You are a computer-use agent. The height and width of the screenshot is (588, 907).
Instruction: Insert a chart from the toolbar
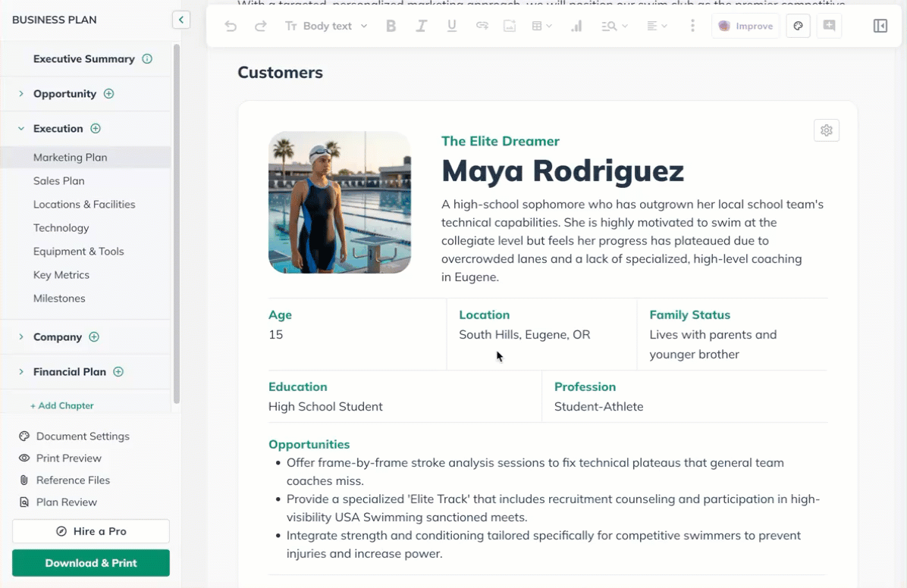point(576,26)
